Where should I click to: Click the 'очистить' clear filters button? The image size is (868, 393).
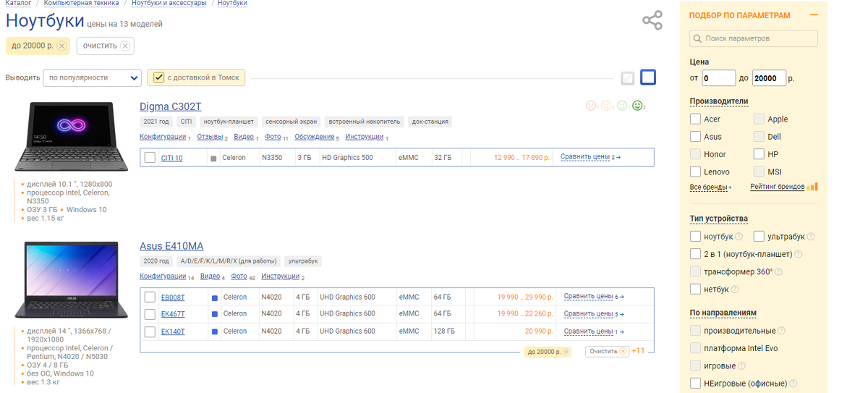106,46
